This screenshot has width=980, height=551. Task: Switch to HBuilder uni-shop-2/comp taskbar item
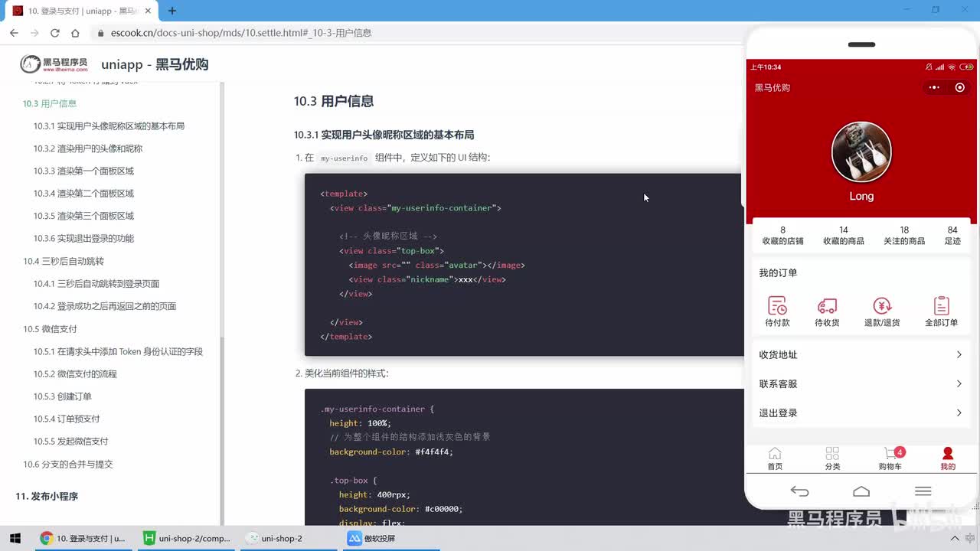coord(187,538)
